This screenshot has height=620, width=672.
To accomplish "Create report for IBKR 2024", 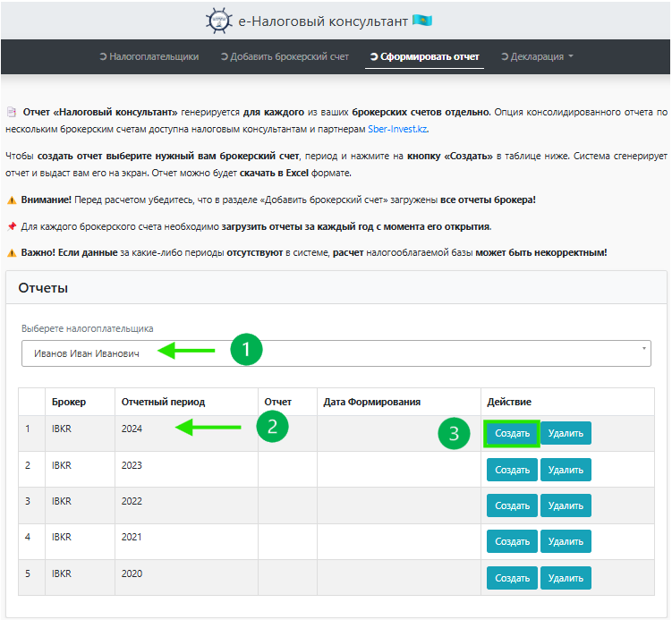I will click(x=512, y=433).
